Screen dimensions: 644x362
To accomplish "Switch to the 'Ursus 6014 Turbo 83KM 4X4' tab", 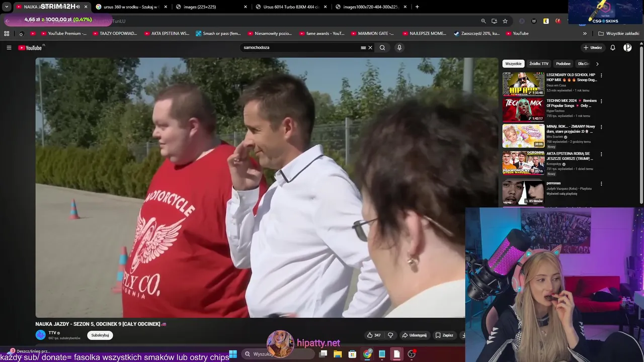I will (291, 7).
